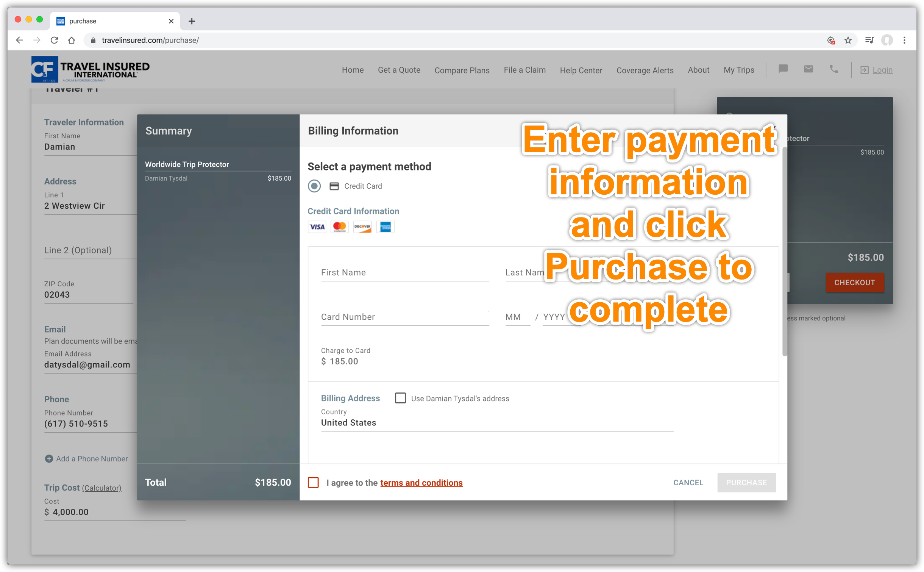924x572 pixels.
Task: Click the browser reload icon
Action: tap(54, 40)
